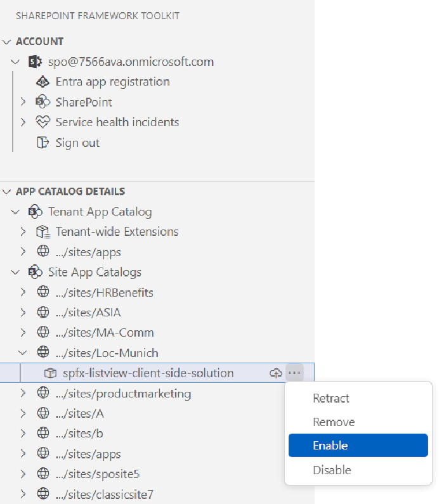Select the spfx-listview-client-side-solution item
The image size is (444, 504).
point(148,373)
